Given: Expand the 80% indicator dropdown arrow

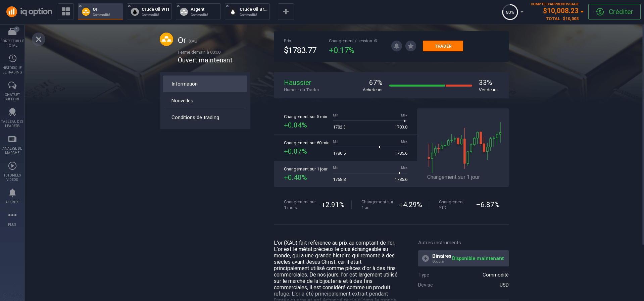Looking at the screenshot, I should coord(522,12).
